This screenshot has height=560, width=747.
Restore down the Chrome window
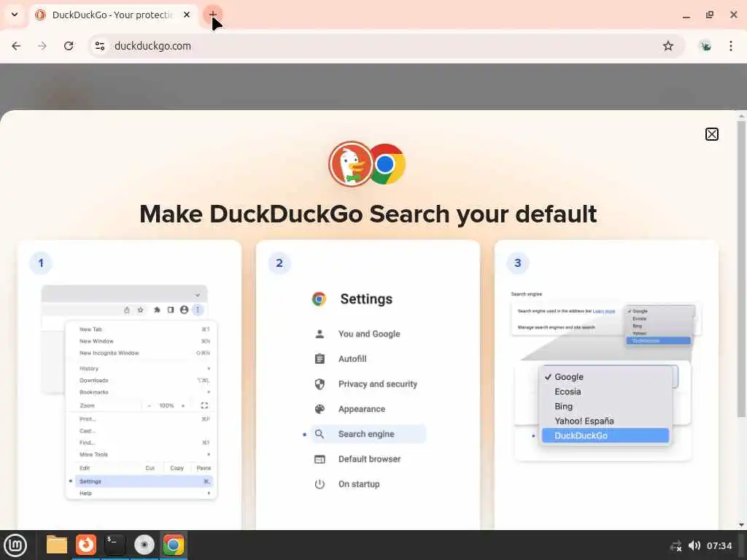tap(710, 15)
